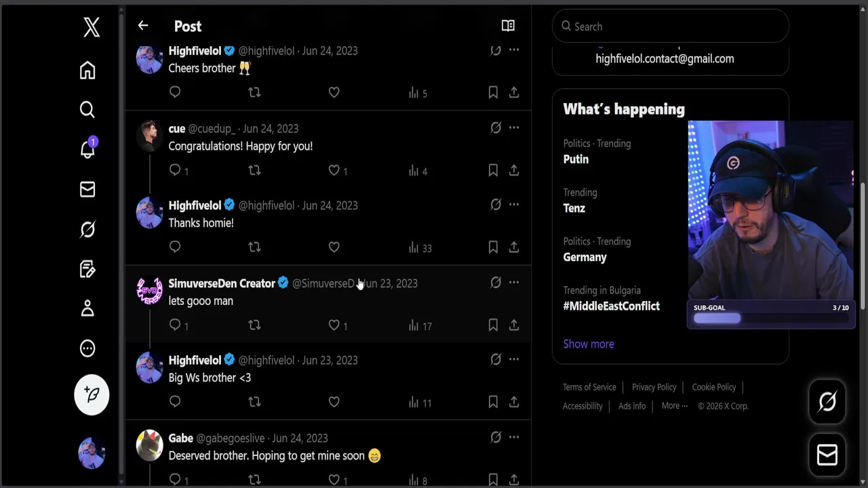Click the sub-goal progress bar

click(x=771, y=319)
